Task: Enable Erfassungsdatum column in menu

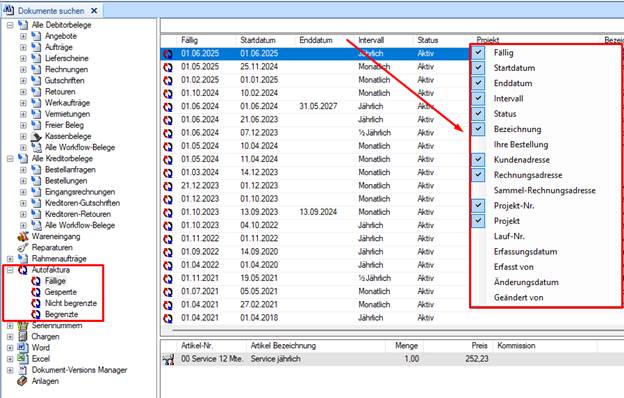Action: pos(525,252)
